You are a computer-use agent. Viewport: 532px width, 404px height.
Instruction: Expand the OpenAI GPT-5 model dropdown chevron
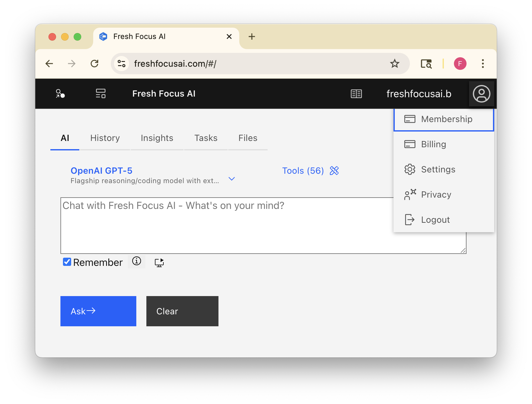(232, 179)
